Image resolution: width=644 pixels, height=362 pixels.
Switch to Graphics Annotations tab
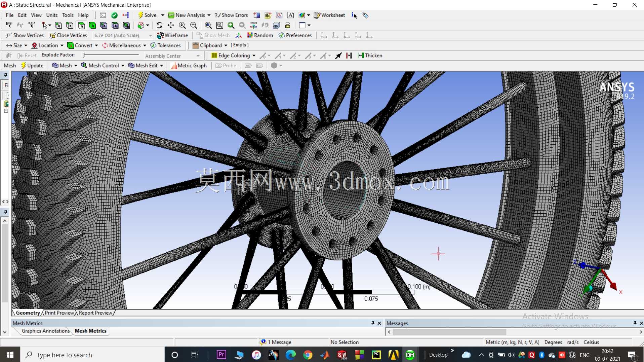(46, 331)
